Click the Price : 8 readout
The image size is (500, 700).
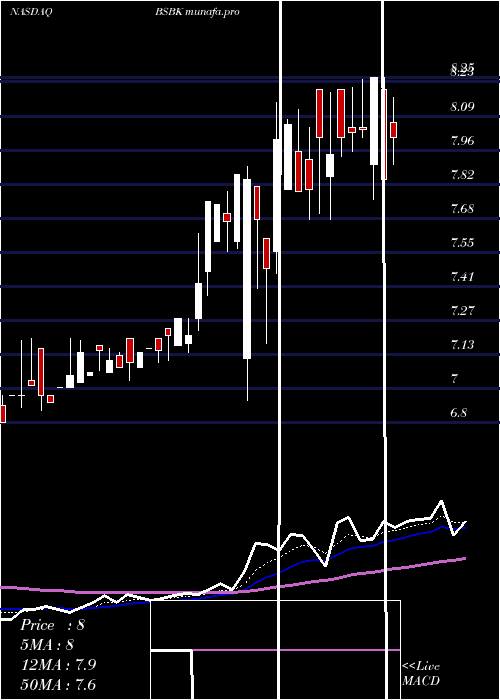click(52, 625)
